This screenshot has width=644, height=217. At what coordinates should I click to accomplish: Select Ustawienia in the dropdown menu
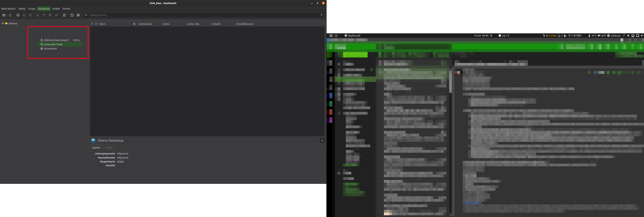tap(60, 49)
